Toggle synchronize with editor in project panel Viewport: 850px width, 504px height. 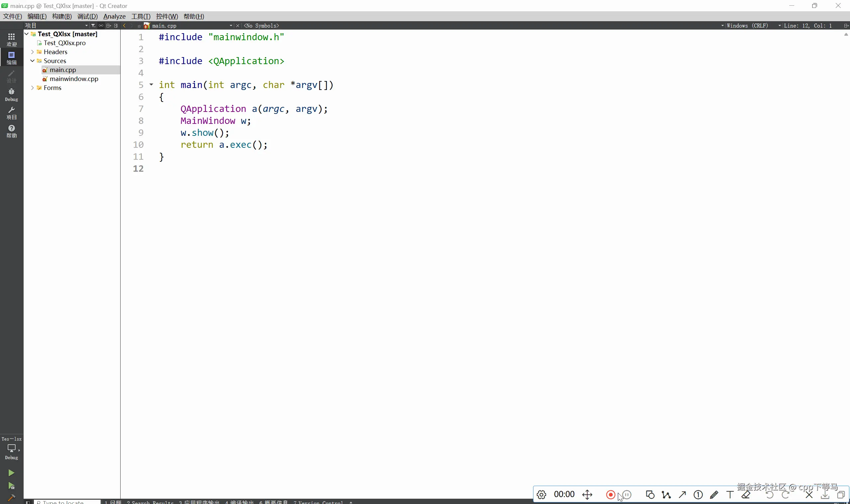pyautogui.click(x=101, y=25)
